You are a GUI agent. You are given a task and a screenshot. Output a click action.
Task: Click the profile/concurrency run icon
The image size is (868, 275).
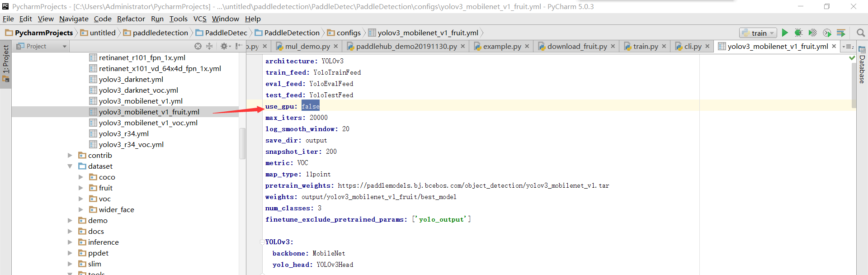coord(827,33)
